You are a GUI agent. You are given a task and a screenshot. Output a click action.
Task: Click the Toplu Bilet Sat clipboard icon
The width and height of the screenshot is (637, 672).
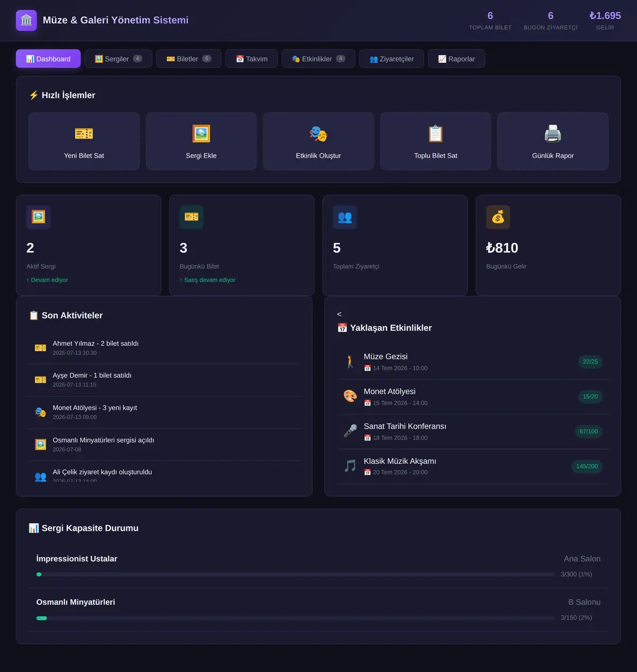pos(436,134)
